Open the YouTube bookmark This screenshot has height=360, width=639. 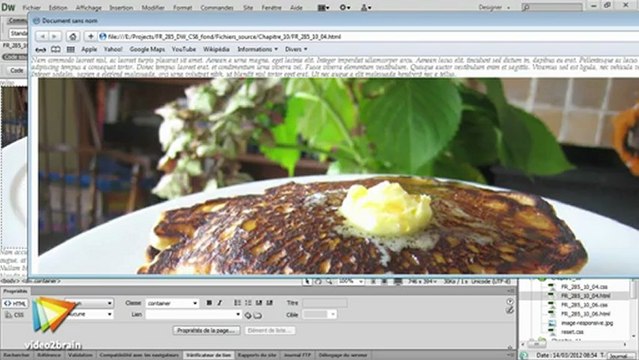pyautogui.click(x=183, y=49)
